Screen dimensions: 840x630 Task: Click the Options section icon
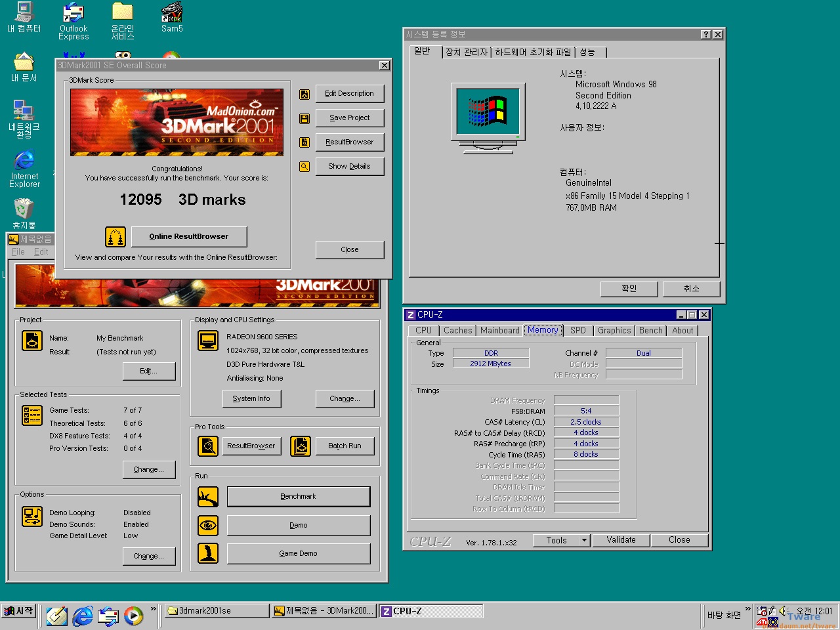click(32, 516)
